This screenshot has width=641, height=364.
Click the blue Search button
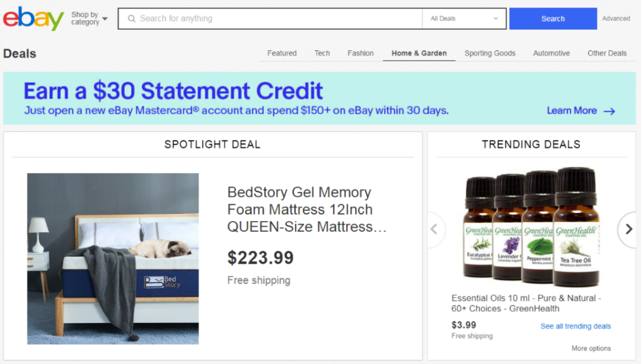553,18
